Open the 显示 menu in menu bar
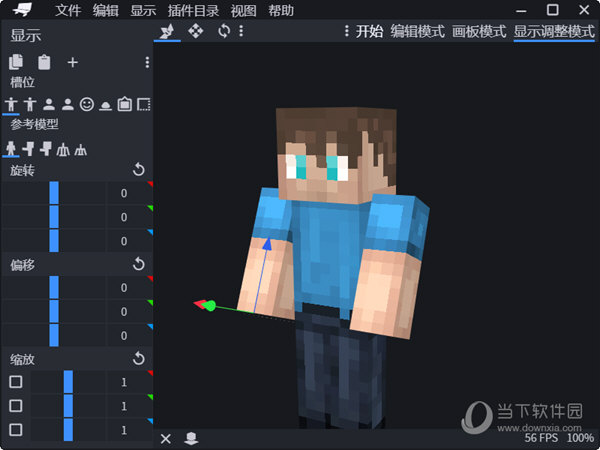The height and width of the screenshot is (450, 600). 143,10
